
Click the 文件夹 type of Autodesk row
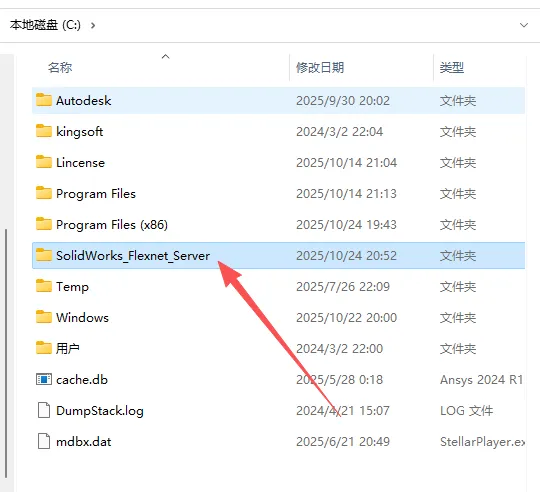pyautogui.click(x=458, y=101)
